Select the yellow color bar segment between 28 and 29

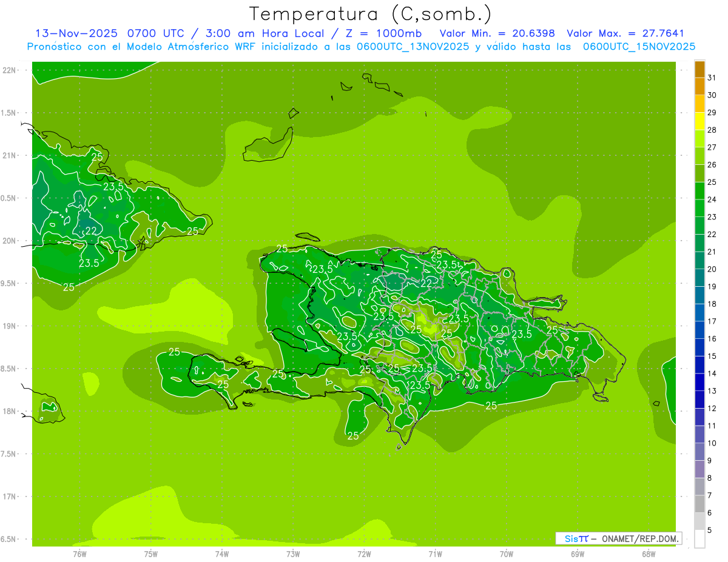click(699, 121)
